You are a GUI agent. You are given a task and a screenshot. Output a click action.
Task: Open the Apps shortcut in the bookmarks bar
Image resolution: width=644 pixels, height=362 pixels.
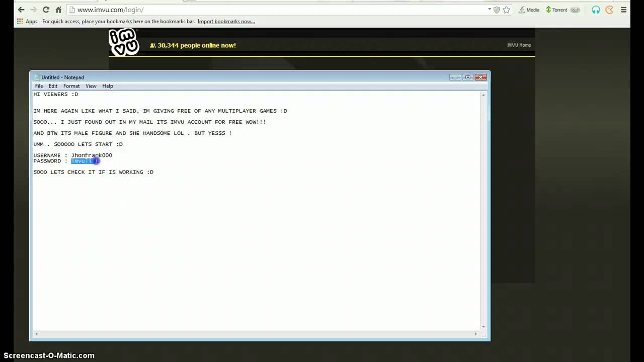(27, 21)
